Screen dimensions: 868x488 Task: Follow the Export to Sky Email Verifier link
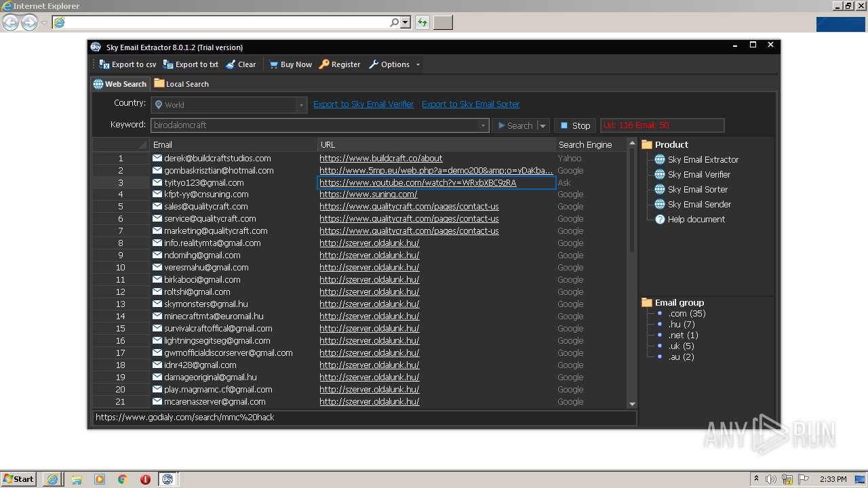(x=363, y=104)
